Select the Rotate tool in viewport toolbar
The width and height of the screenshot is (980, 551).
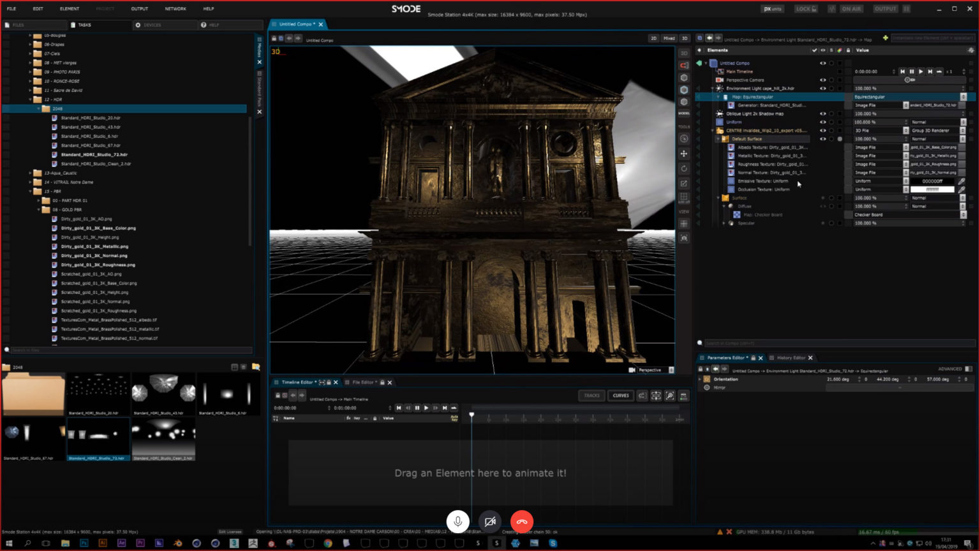684,168
